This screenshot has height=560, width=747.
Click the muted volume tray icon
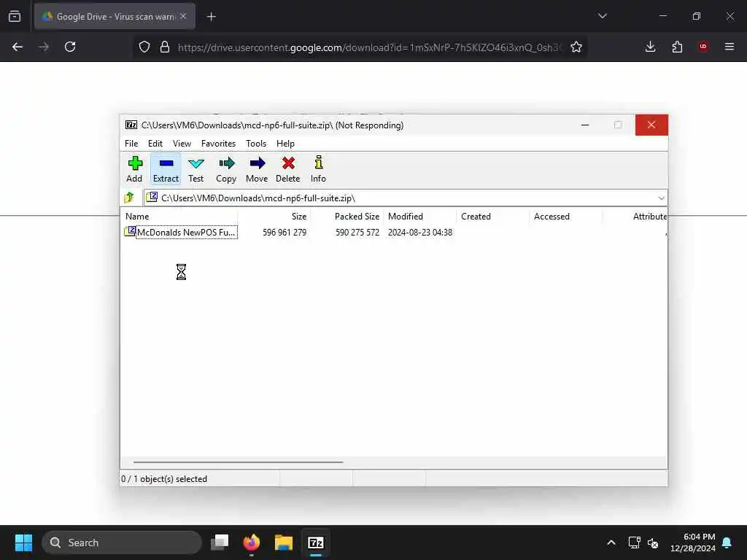tap(653, 542)
